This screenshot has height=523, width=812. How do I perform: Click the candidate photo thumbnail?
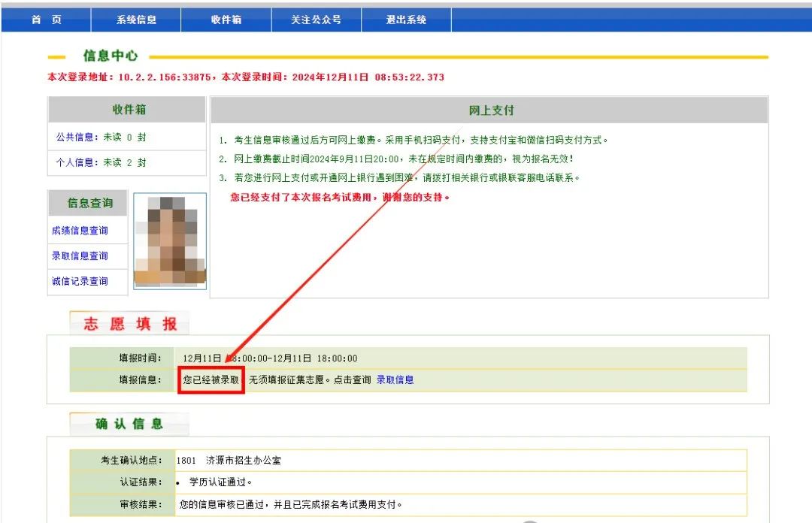170,241
